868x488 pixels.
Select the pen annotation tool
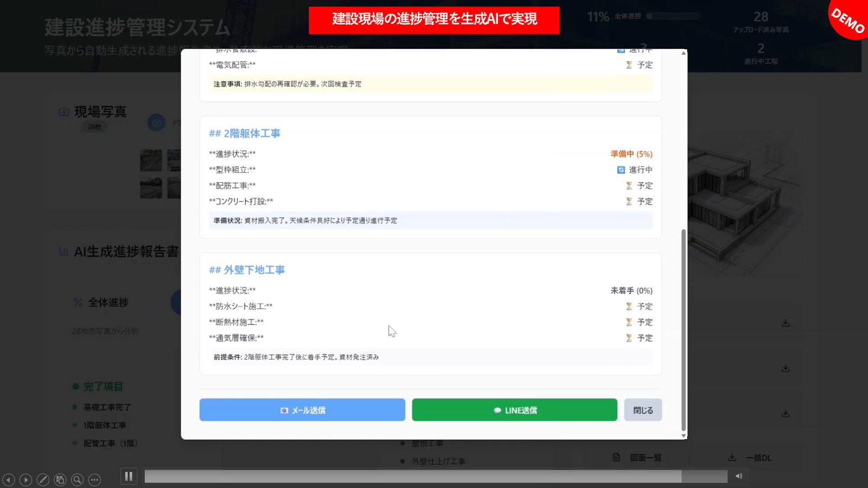43,480
